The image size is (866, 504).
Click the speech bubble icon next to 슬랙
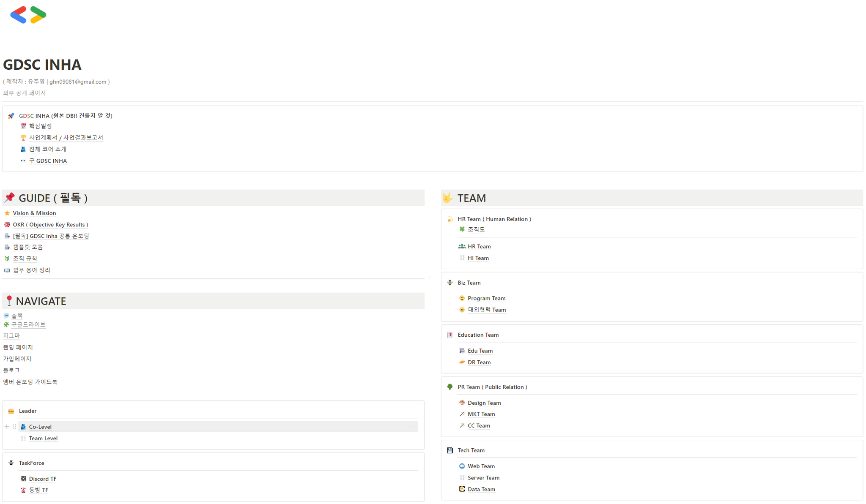tap(6, 316)
